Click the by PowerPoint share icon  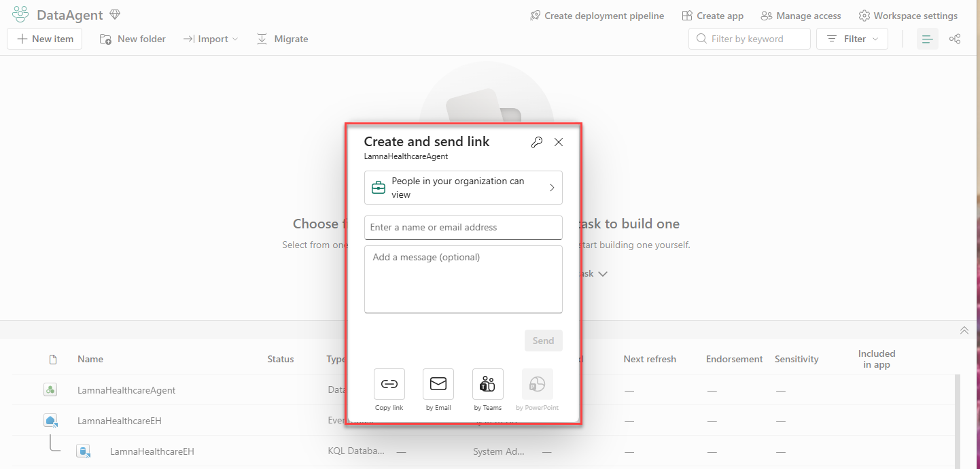pos(538,384)
